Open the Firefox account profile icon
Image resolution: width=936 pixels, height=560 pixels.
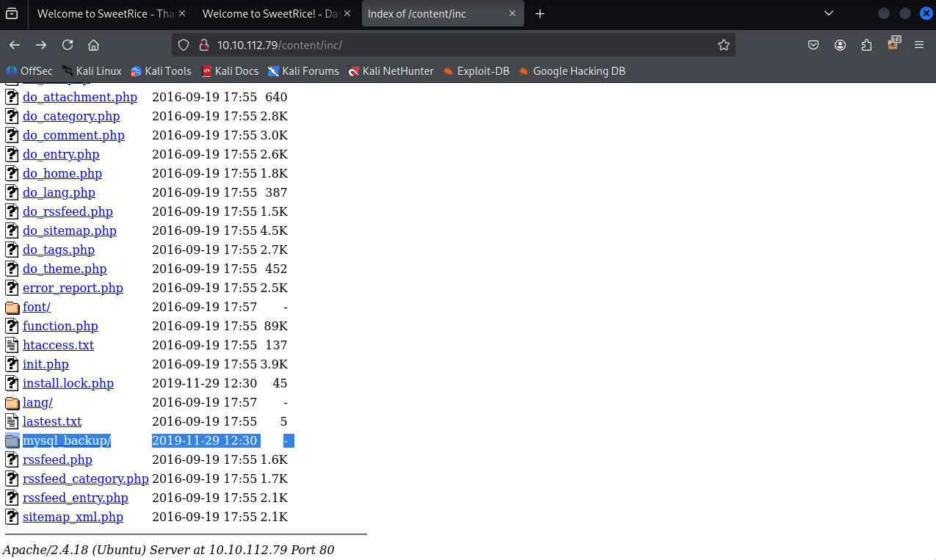point(840,45)
